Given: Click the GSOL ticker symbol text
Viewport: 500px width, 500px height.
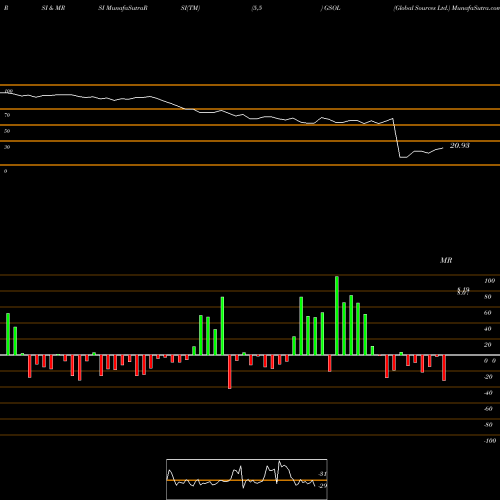Looking at the screenshot, I should [332, 8].
